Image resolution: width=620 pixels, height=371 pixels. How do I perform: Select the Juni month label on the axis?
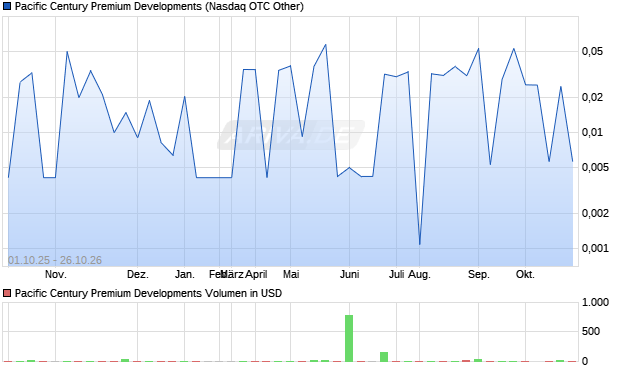350,274
